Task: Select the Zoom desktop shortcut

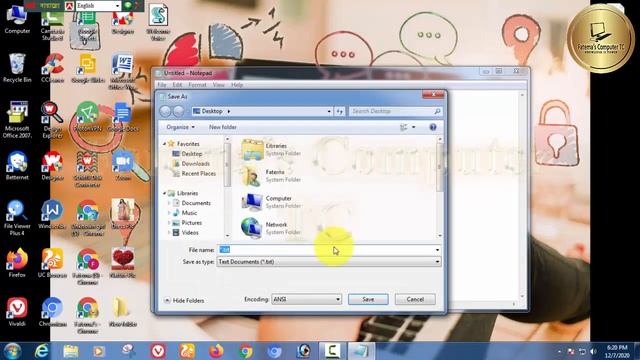Action: (123, 166)
